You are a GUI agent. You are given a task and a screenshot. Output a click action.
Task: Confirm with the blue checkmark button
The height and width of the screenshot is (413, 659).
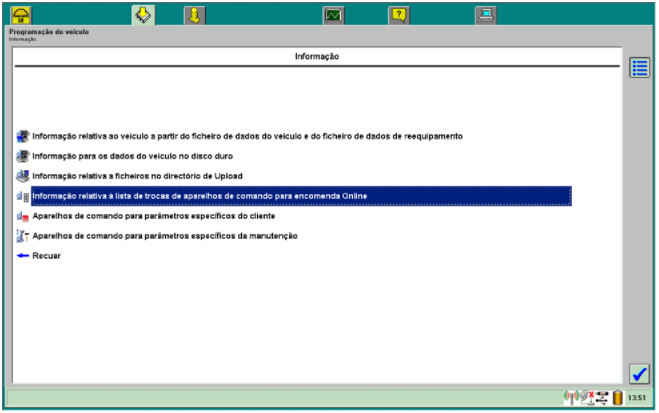tap(639, 373)
